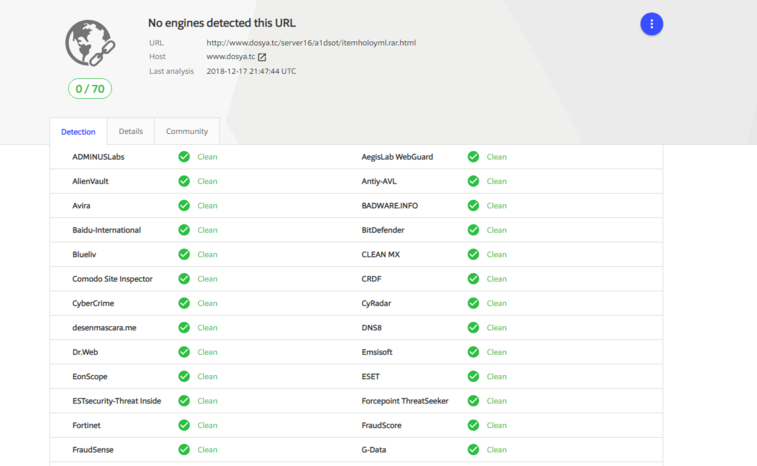Click the green check icon for Fortinet

point(184,425)
